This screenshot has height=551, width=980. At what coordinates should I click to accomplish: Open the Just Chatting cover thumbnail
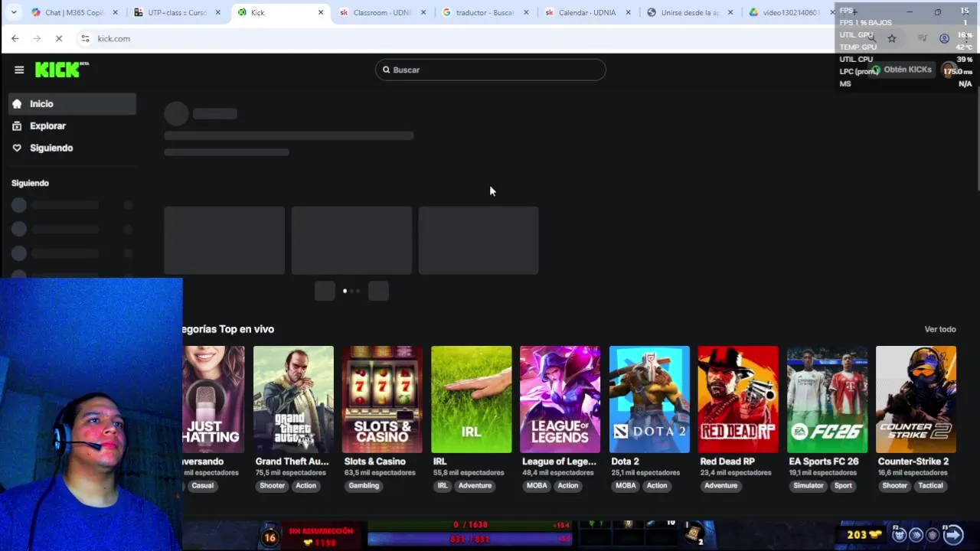tap(214, 399)
